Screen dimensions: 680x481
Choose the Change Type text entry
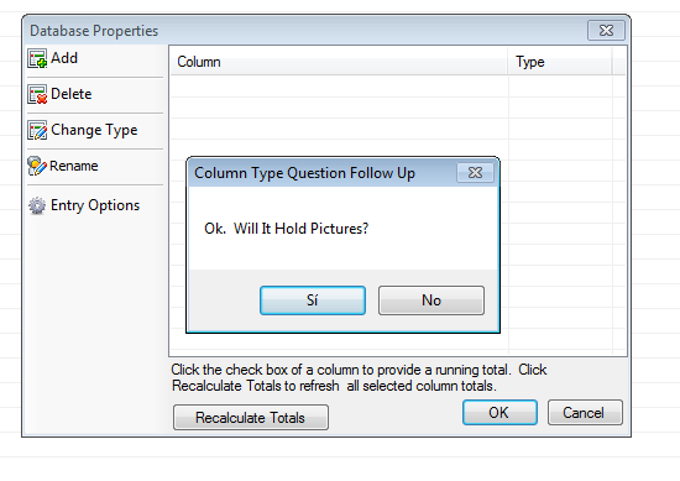point(94,130)
